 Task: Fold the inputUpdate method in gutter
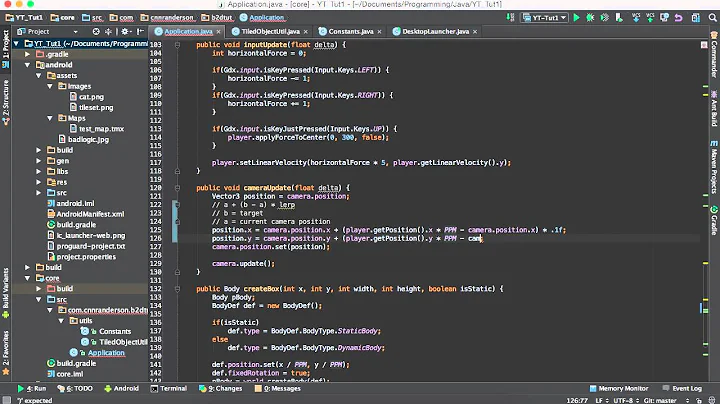click(177, 45)
